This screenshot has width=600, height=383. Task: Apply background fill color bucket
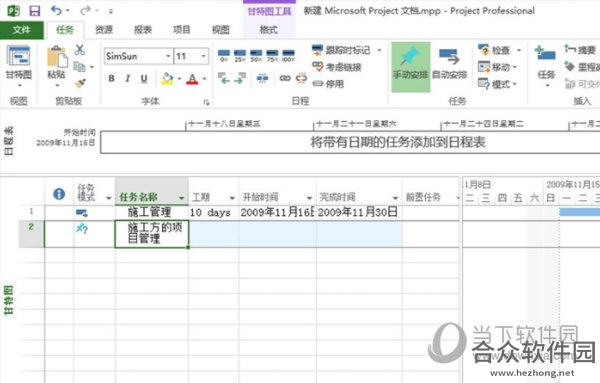[x=167, y=78]
